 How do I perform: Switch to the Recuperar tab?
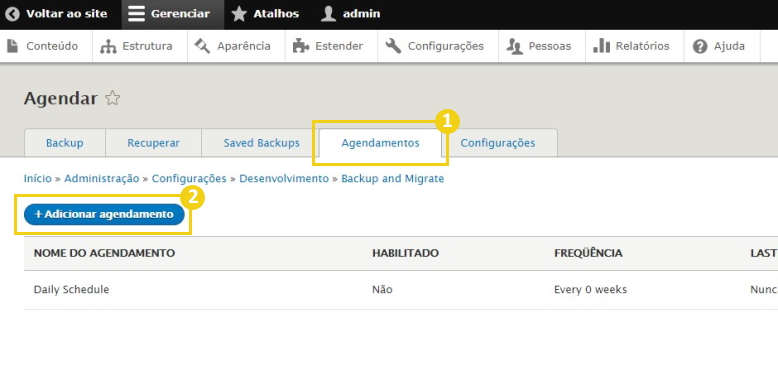click(x=153, y=143)
